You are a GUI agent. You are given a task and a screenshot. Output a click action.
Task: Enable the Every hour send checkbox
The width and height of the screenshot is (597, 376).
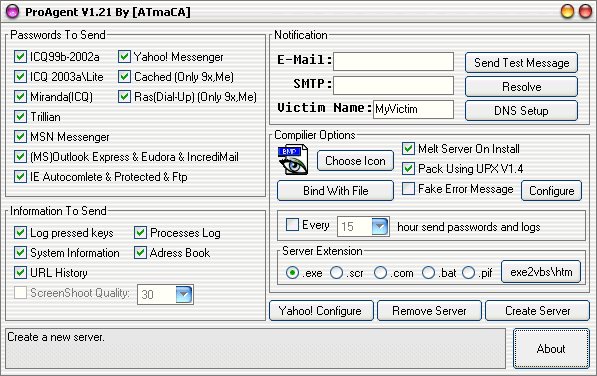point(292,225)
